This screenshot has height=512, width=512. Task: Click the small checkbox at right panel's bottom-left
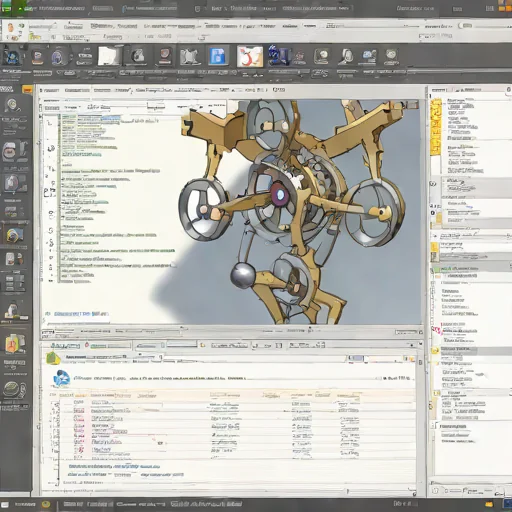[x=435, y=491]
